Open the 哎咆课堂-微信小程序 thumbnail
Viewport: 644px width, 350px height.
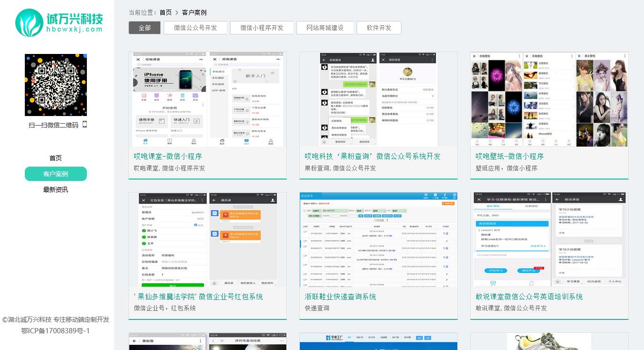tap(208, 99)
